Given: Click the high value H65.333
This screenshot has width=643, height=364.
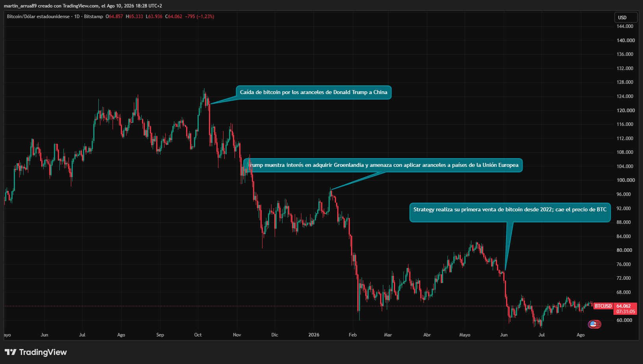Looking at the screenshot, I should pyautogui.click(x=135, y=17).
